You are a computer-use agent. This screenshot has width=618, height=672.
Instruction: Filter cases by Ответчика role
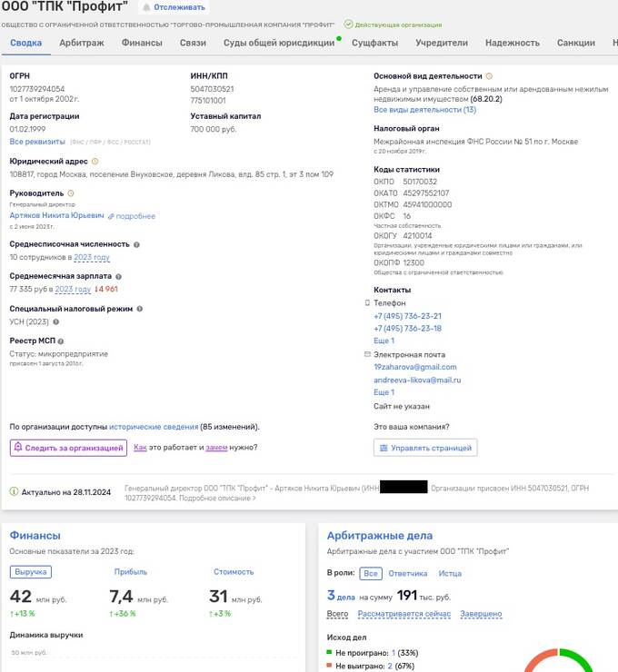[x=408, y=573]
